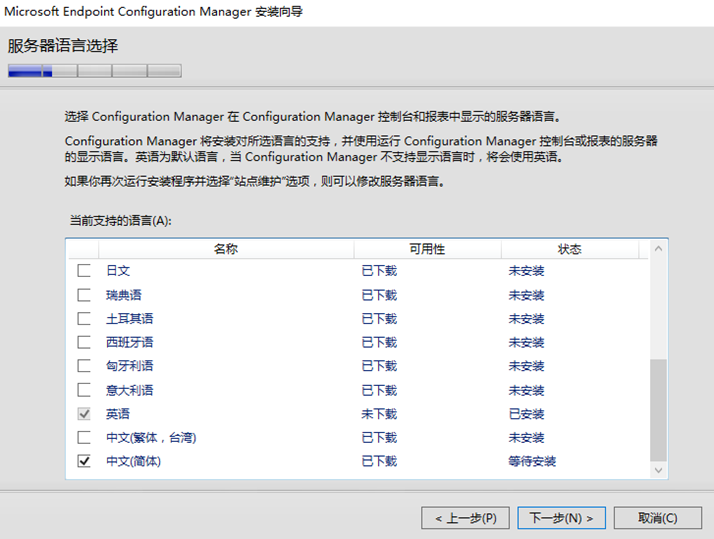Click 未下载 availability for 英语
714x539 pixels.
(x=379, y=414)
